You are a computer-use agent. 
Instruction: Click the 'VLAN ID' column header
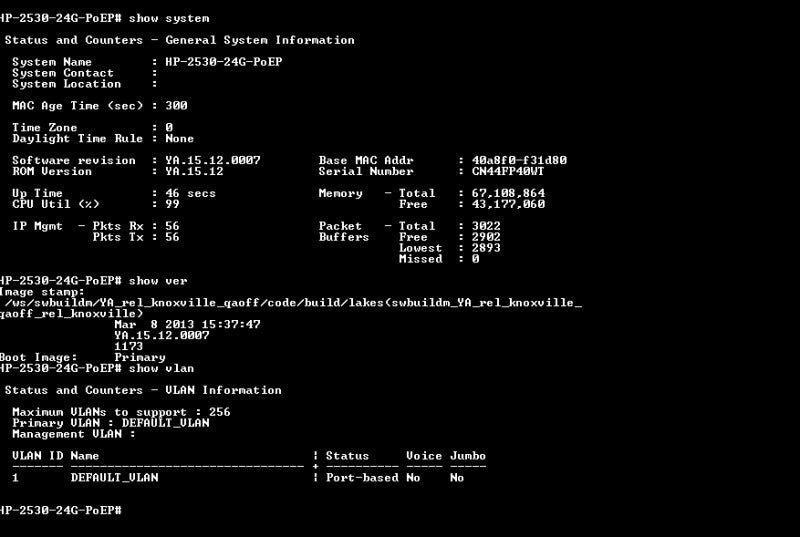click(38, 456)
